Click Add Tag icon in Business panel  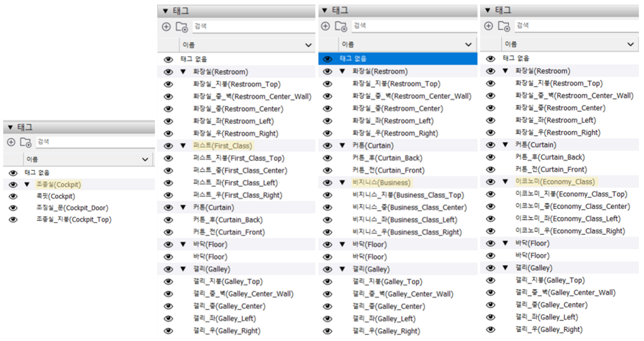[x=325, y=26]
